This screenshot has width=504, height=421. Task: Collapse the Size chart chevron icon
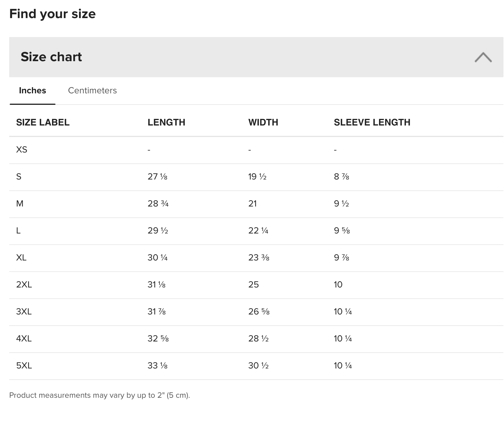pyautogui.click(x=483, y=57)
